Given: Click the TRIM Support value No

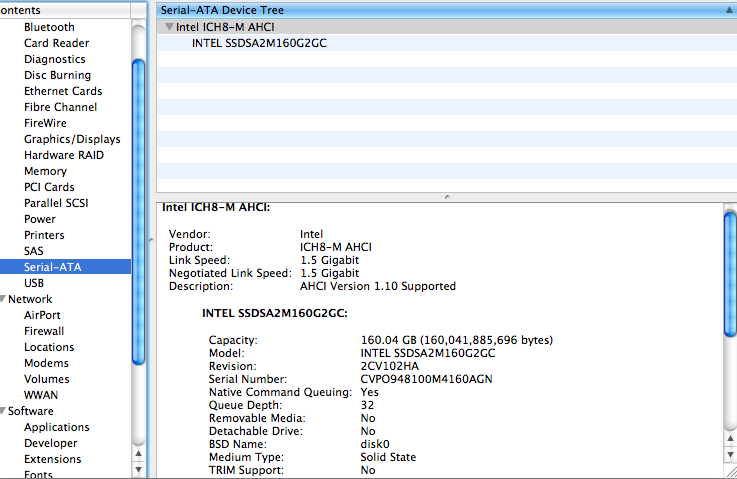Looking at the screenshot, I should coord(368,470).
